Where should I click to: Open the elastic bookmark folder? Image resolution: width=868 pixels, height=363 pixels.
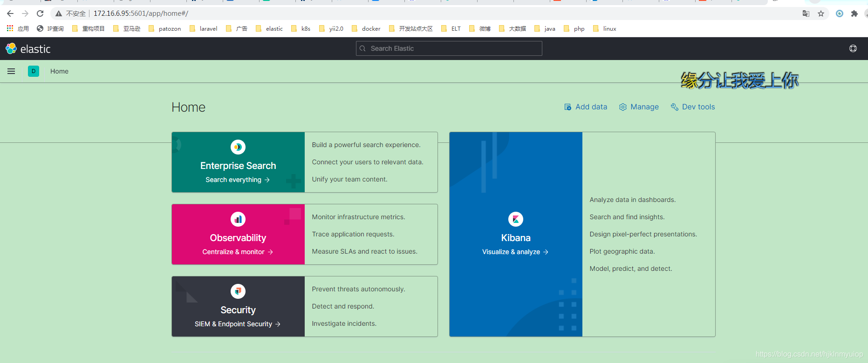(x=269, y=28)
